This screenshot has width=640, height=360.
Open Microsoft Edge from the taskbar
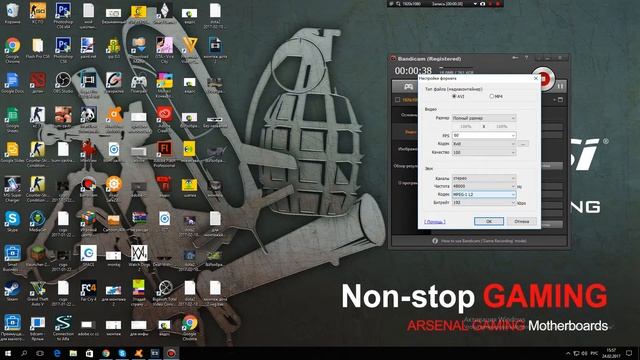point(57,353)
